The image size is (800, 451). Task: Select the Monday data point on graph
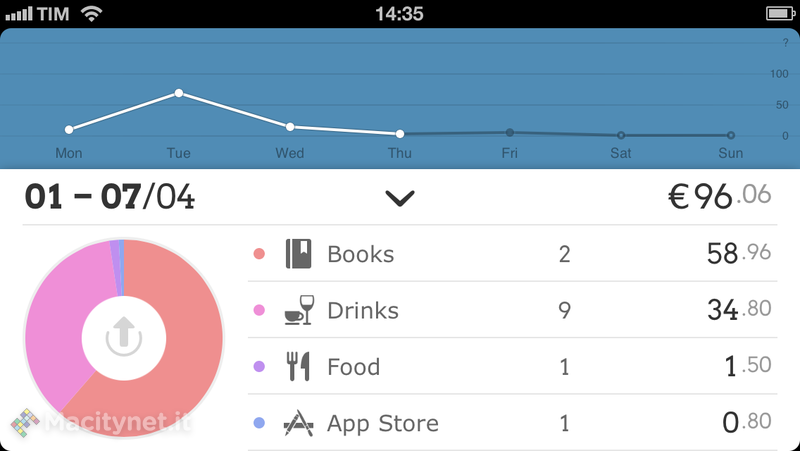(69, 129)
